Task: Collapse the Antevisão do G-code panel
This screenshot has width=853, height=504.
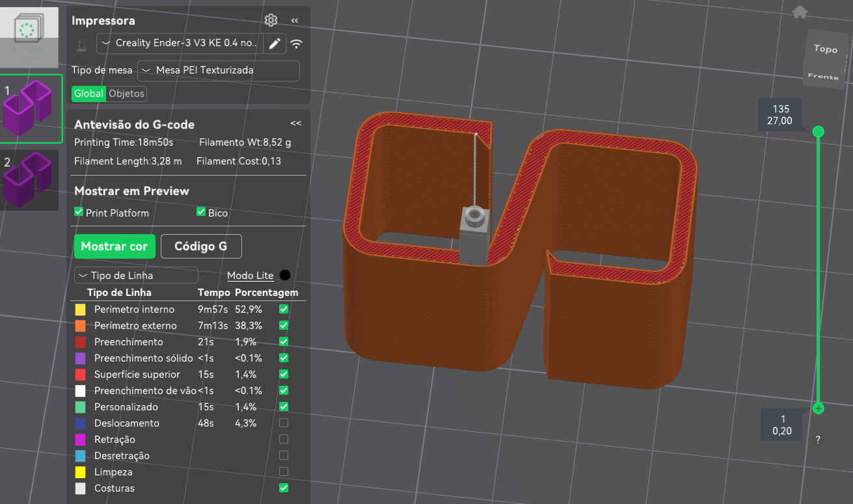Action: [x=296, y=123]
